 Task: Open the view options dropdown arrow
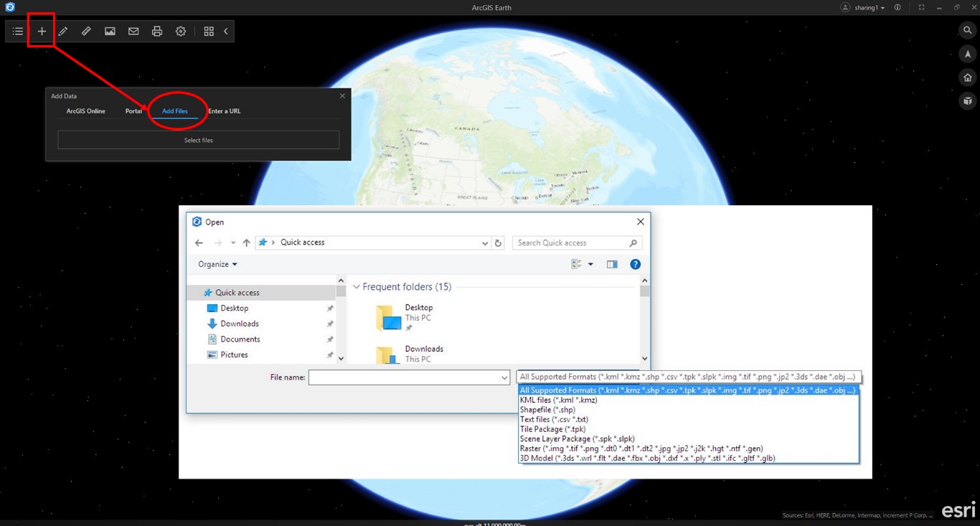(590, 264)
